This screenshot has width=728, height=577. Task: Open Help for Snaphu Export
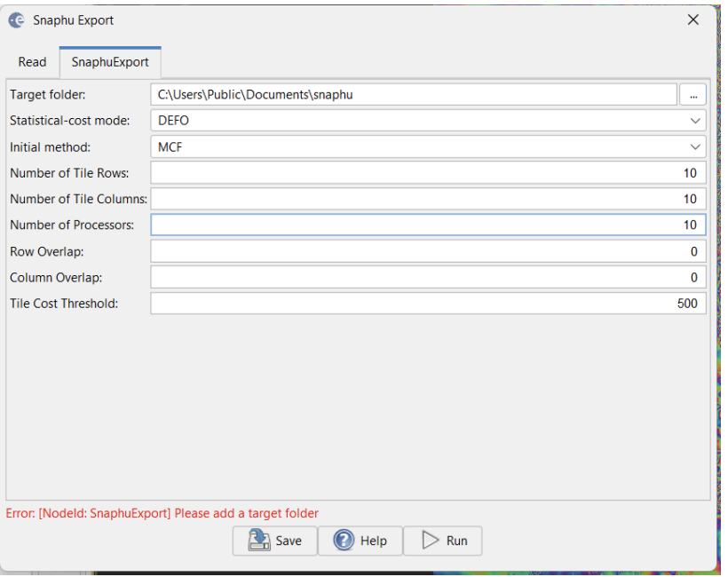point(360,541)
